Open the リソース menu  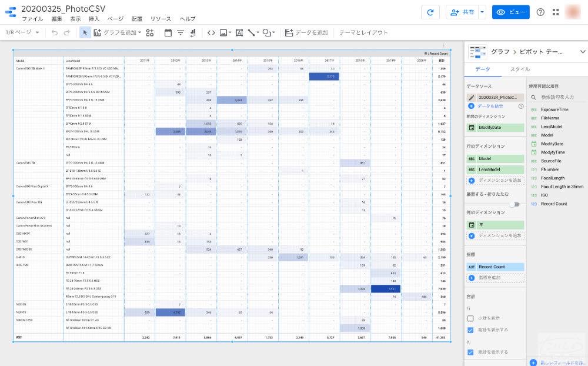point(161,19)
